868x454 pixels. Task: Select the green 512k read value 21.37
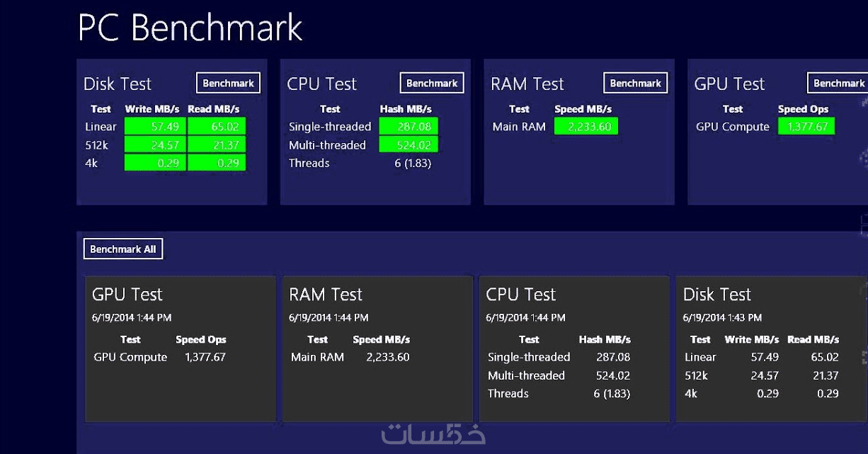click(x=217, y=145)
